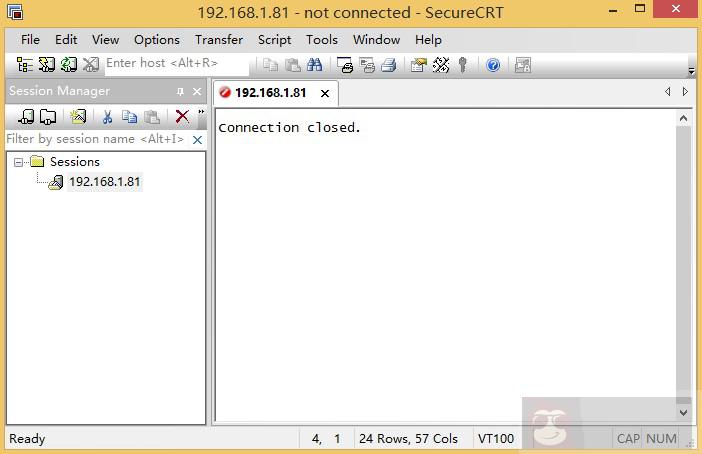Open the File menu
This screenshot has width=702, height=454.
30,40
